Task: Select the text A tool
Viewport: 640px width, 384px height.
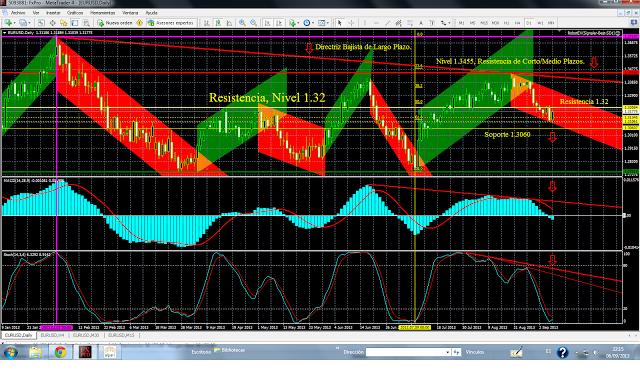Action: coord(421,23)
